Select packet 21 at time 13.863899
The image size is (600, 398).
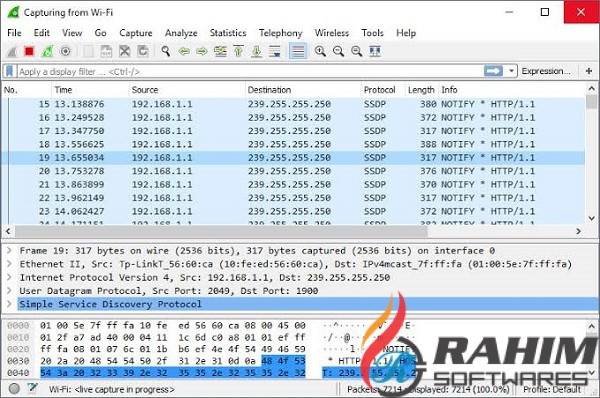coord(293,184)
